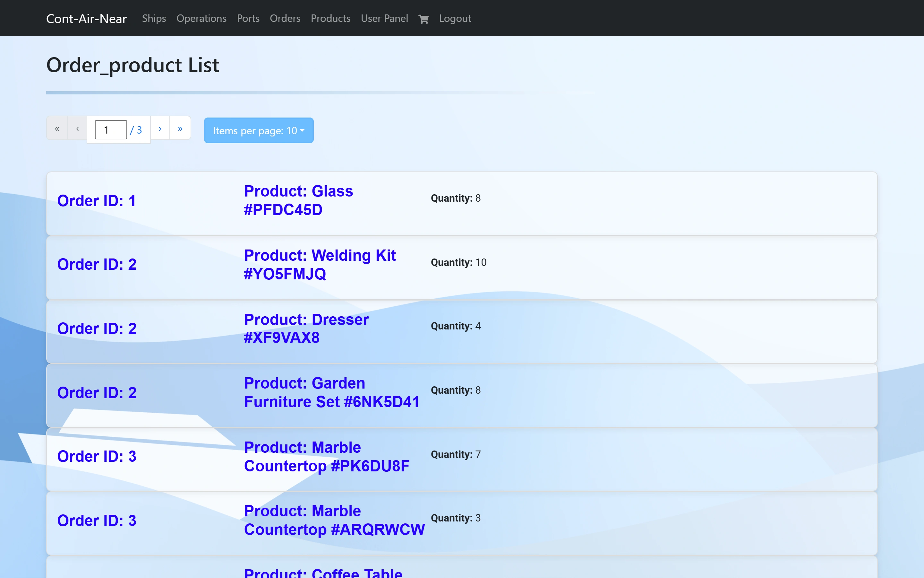The width and height of the screenshot is (924, 578).
Task: Open the User Panel menu item
Action: coord(384,18)
